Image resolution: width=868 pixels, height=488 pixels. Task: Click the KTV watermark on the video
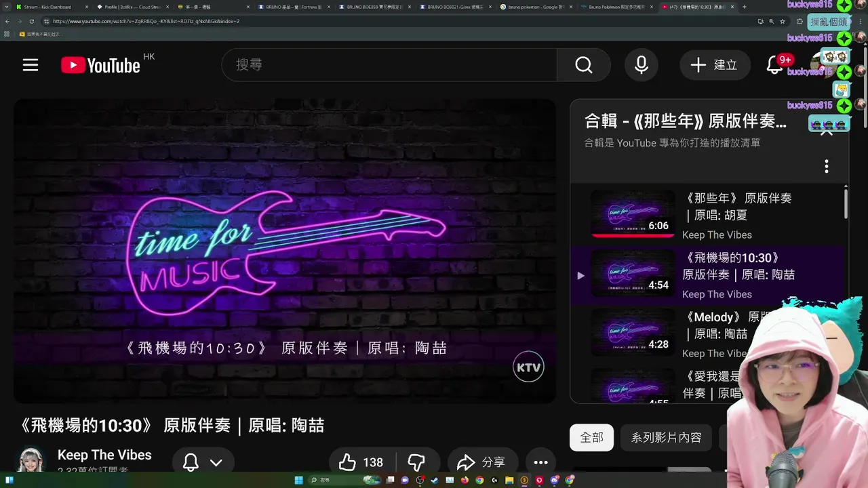point(528,367)
